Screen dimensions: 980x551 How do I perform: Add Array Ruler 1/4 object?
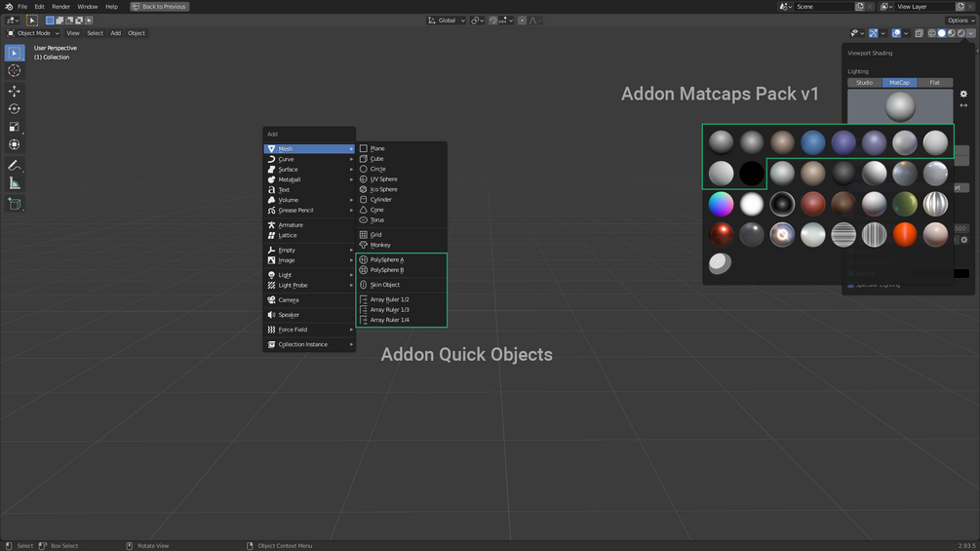pyautogui.click(x=401, y=320)
